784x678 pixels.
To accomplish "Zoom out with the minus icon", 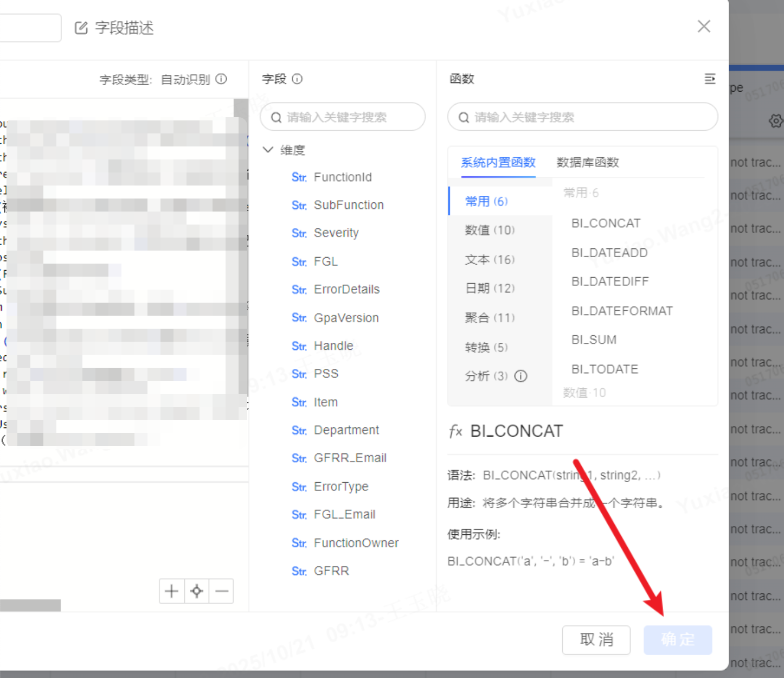I will tap(222, 591).
